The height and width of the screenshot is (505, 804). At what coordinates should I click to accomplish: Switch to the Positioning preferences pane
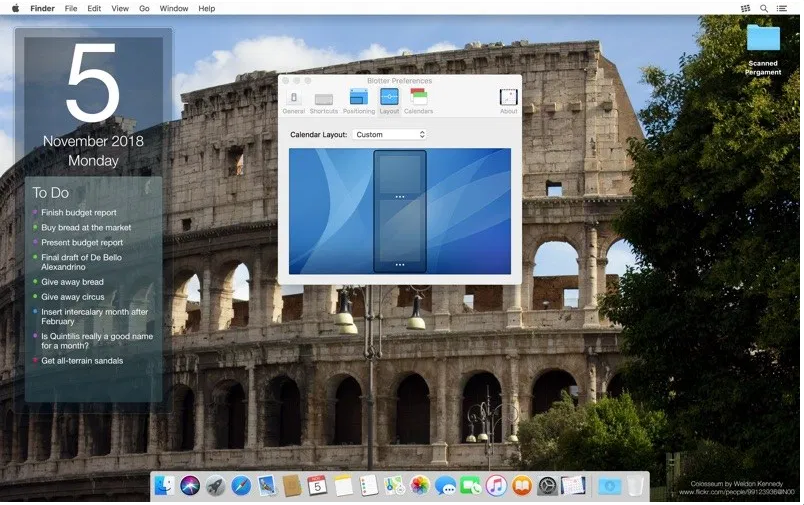pos(358,100)
